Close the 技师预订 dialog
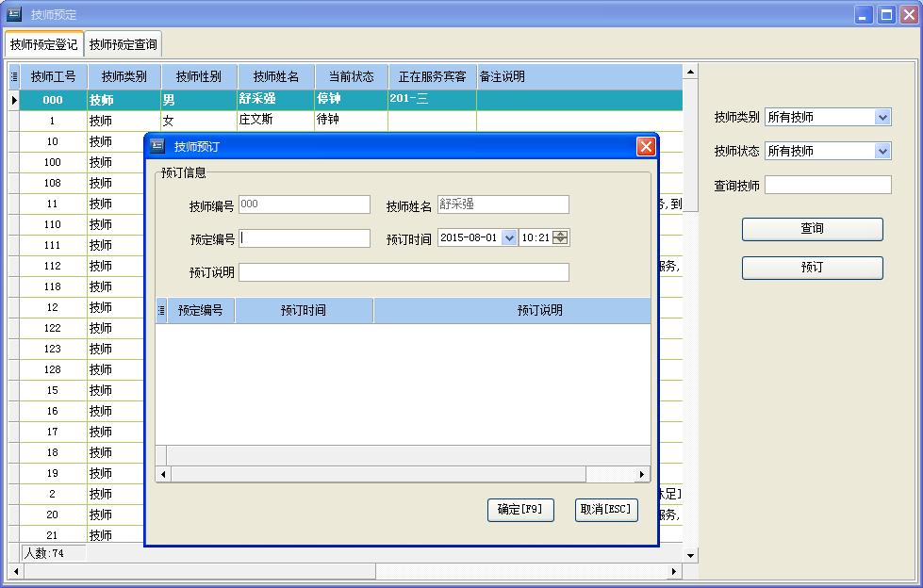This screenshot has width=923, height=588. pyautogui.click(x=646, y=146)
